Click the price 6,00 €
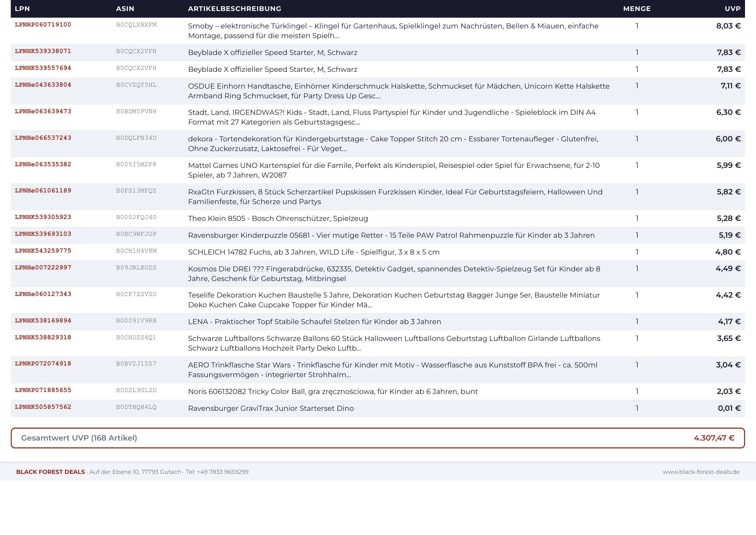Viewport: 756px width, 535px height. (728, 139)
